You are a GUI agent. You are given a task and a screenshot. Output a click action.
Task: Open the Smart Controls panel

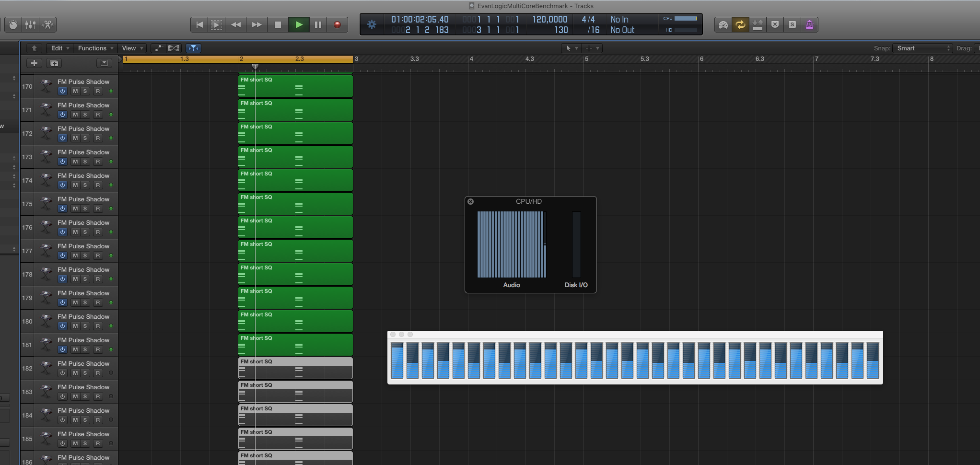tap(13, 24)
